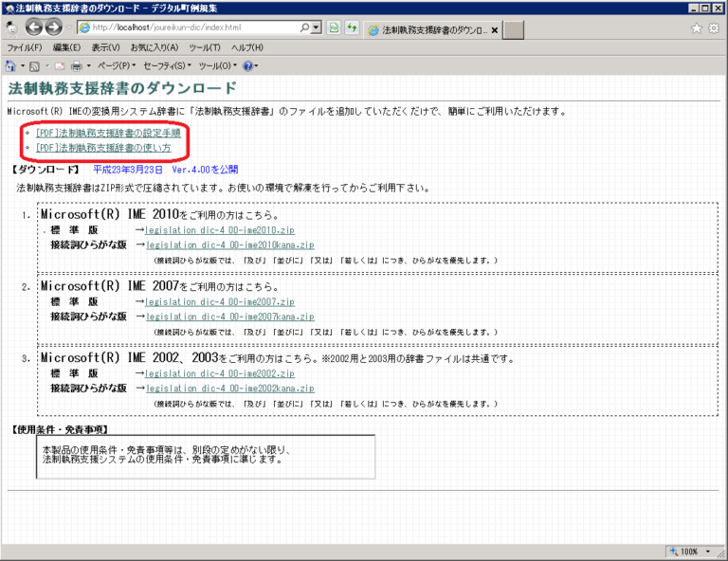Click the Read Mail envelope icon
Image resolution: width=728 pixels, height=561 pixels.
click(x=60, y=66)
